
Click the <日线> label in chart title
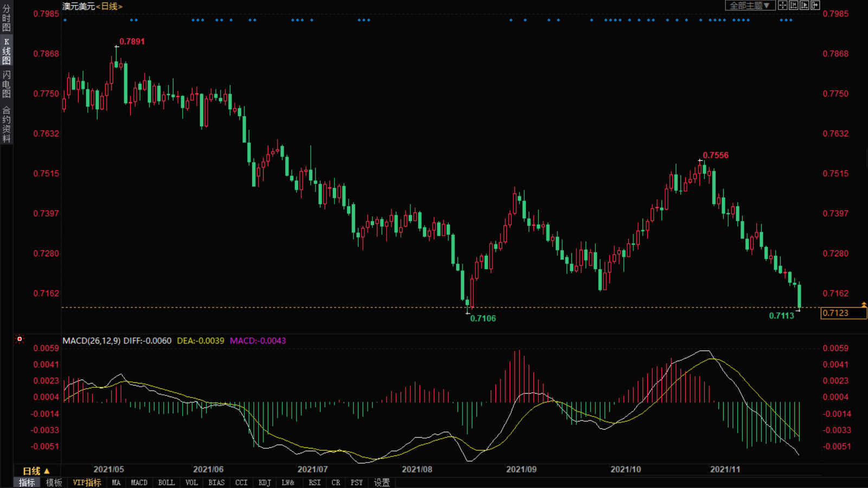click(109, 6)
